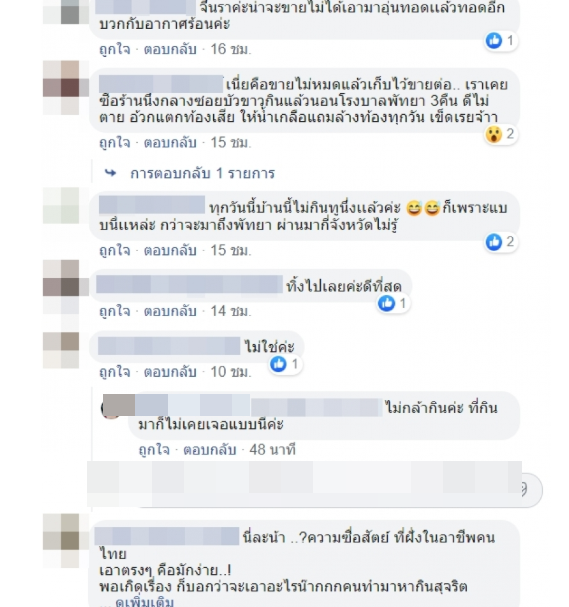Expand ดูเพิ่มเติม on the last comment
569x607 pixels.
click(144, 602)
